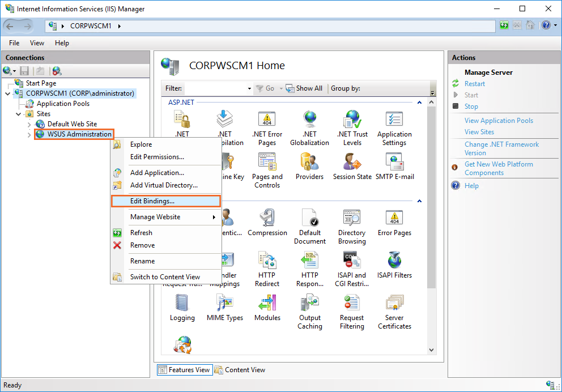562x392 pixels.
Task: Open the Request Filtering feature icon
Action: 352,311
